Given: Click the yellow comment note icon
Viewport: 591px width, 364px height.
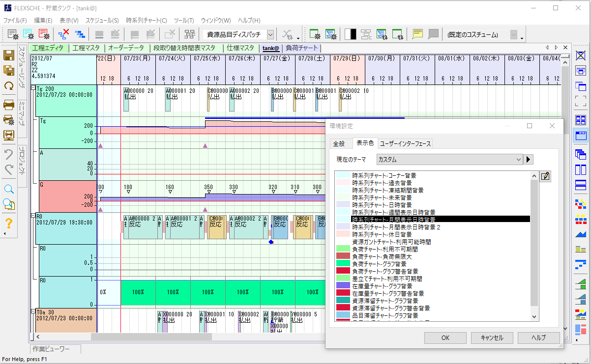Looking at the screenshot, I should pyautogui.click(x=417, y=34).
